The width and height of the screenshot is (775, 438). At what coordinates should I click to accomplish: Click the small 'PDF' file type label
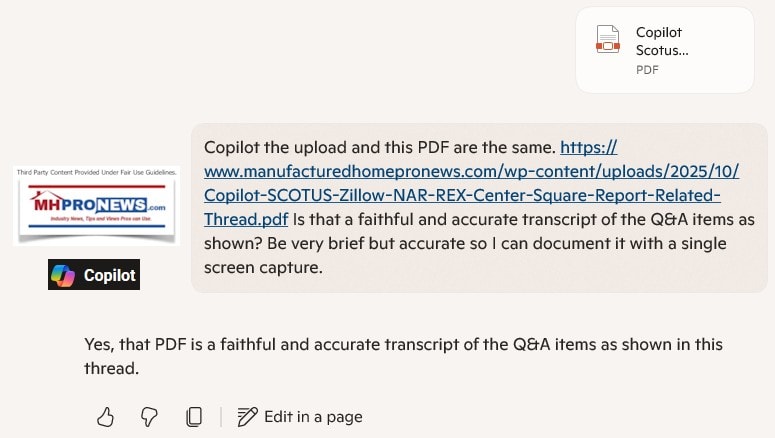647,70
